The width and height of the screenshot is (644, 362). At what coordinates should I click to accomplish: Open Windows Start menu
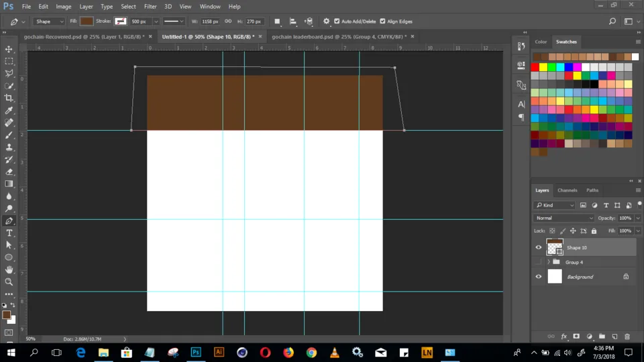(11, 353)
